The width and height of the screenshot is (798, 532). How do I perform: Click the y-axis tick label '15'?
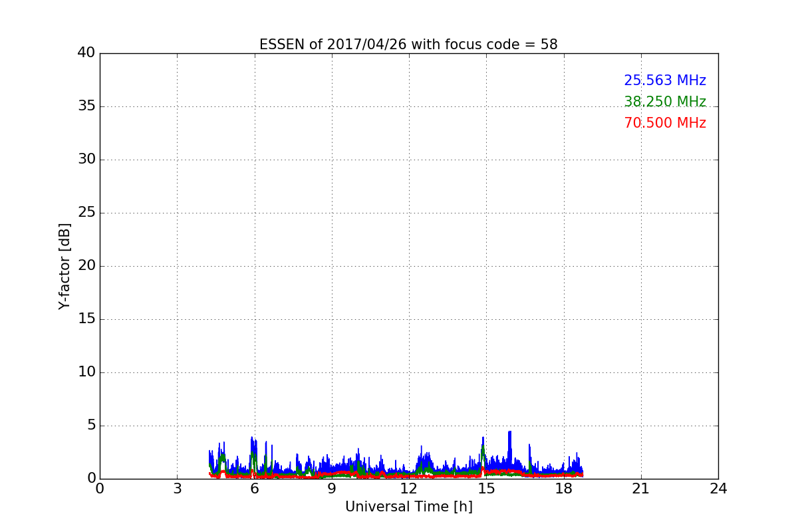[86, 319]
